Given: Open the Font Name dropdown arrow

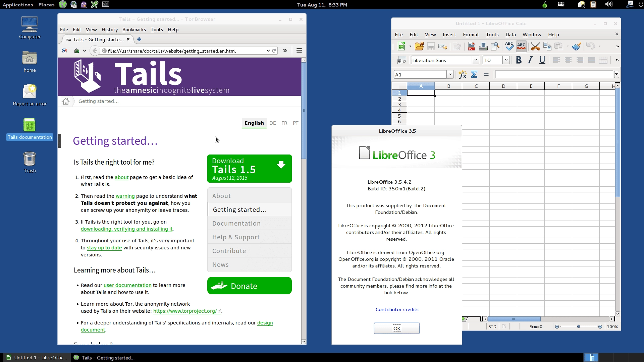Looking at the screenshot, I should click(x=475, y=60).
